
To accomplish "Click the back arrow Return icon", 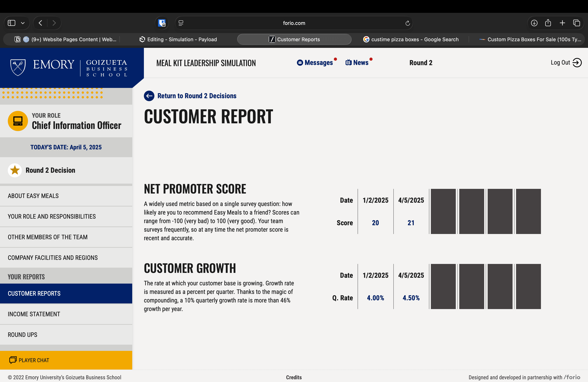I will point(149,96).
